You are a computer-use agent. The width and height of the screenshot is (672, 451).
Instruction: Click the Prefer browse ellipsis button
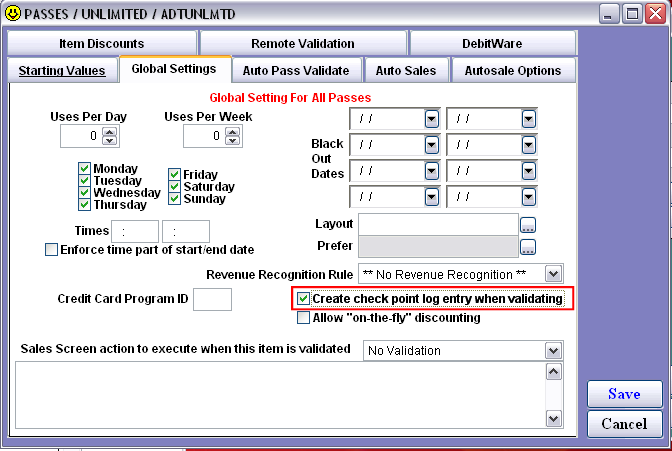pyautogui.click(x=528, y=247)
